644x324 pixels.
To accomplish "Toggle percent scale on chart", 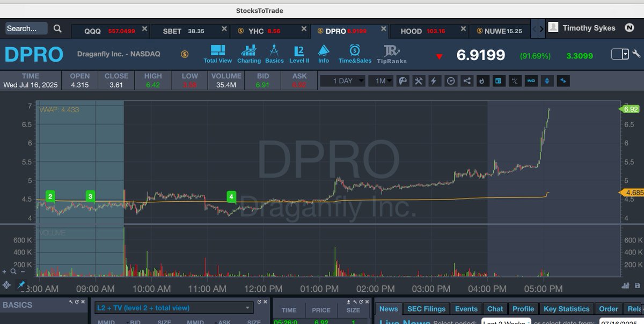I will click(x=515, y=81).
